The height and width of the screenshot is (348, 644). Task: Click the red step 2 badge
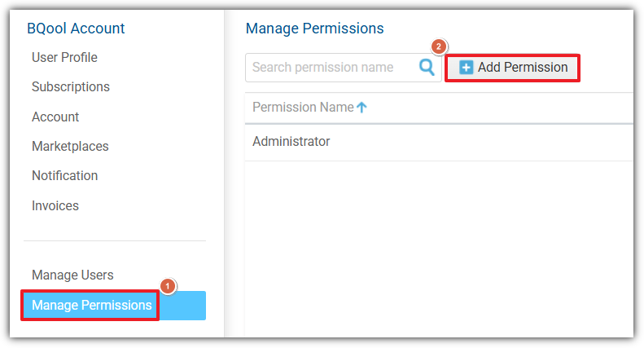[x=439, y=46]
